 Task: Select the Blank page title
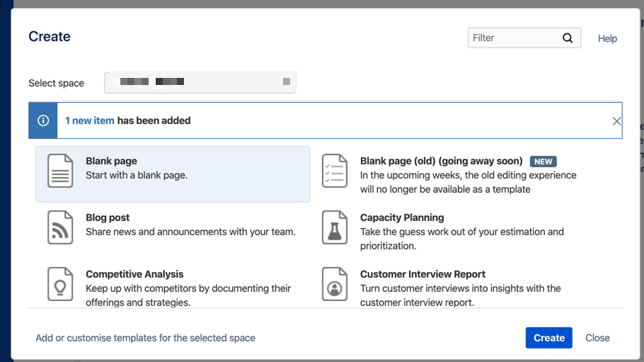(111, 161)
